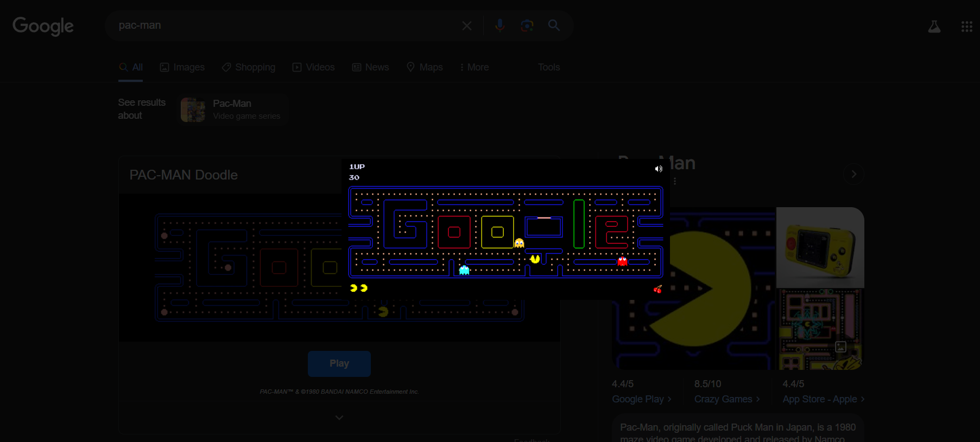Open the Google apps grid
980x442 pixels.
click(x=966, y=27)
